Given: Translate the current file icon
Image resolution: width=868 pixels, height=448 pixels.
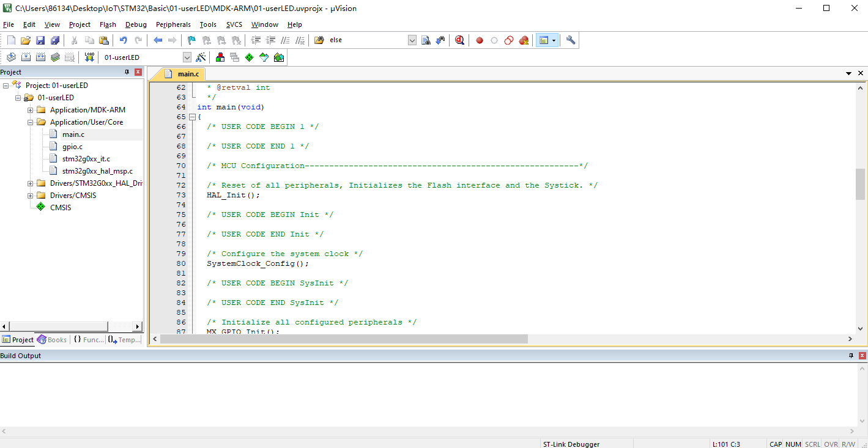Looking at the screenshot, I should click(11, 57).
